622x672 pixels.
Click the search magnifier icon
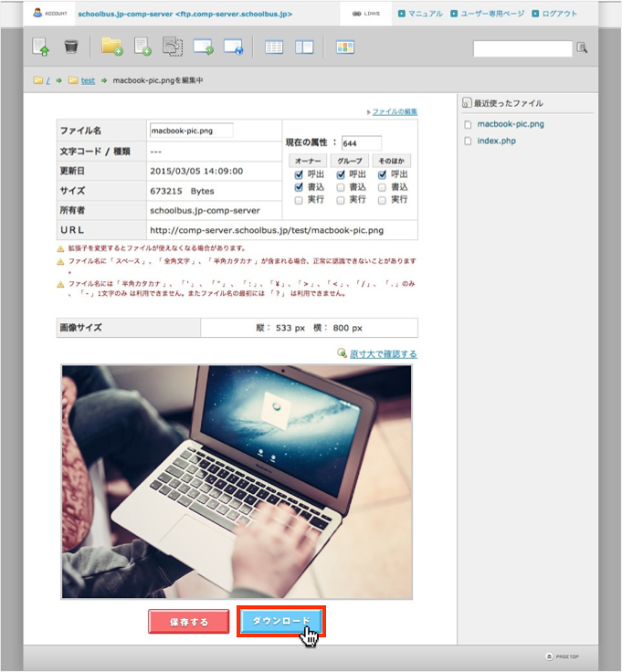pyautogui.click(x=582, y=47)
